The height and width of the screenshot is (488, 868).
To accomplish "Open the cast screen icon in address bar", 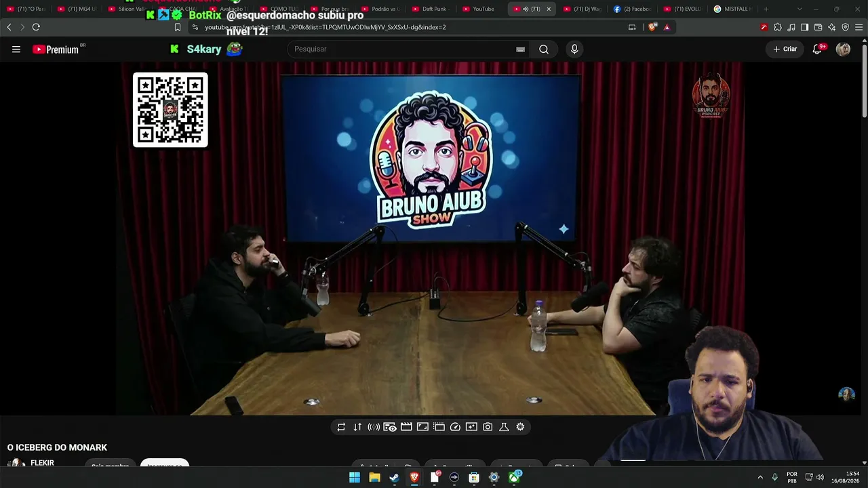I will (632, 27).
